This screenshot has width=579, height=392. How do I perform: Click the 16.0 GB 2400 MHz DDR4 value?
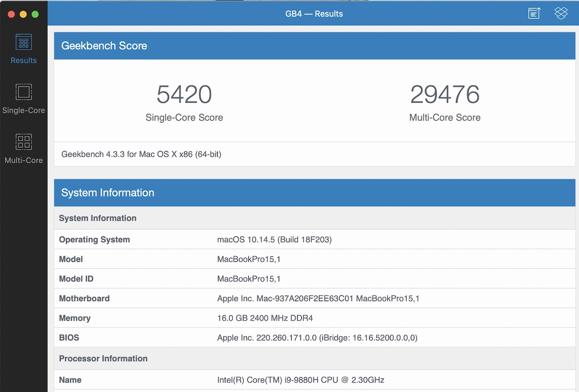(265, 318)
